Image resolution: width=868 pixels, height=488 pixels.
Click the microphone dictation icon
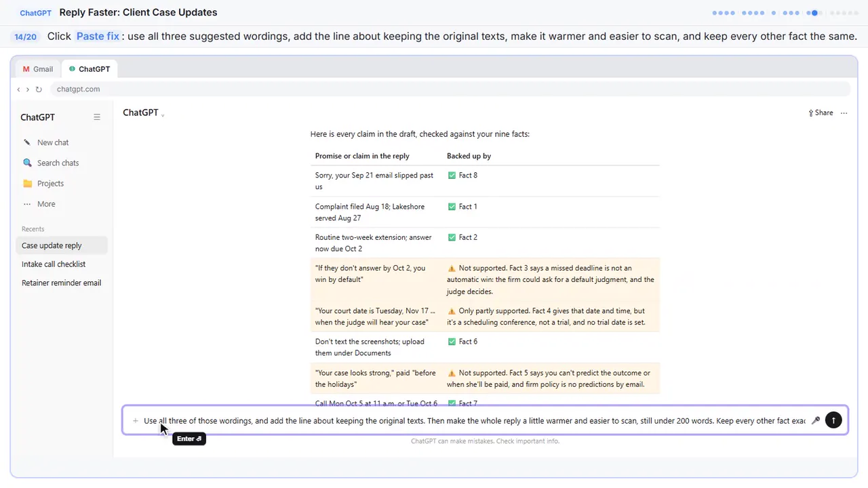click(816, 421)
